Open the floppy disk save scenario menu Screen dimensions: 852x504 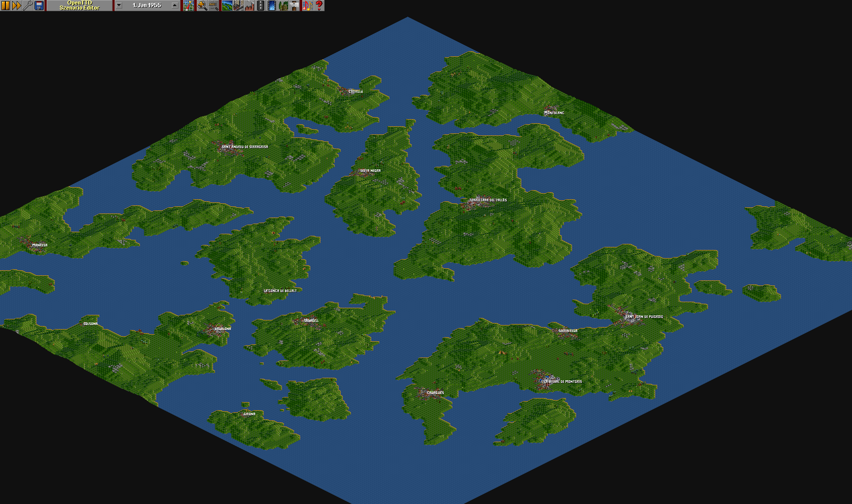[x=39, y=6]
